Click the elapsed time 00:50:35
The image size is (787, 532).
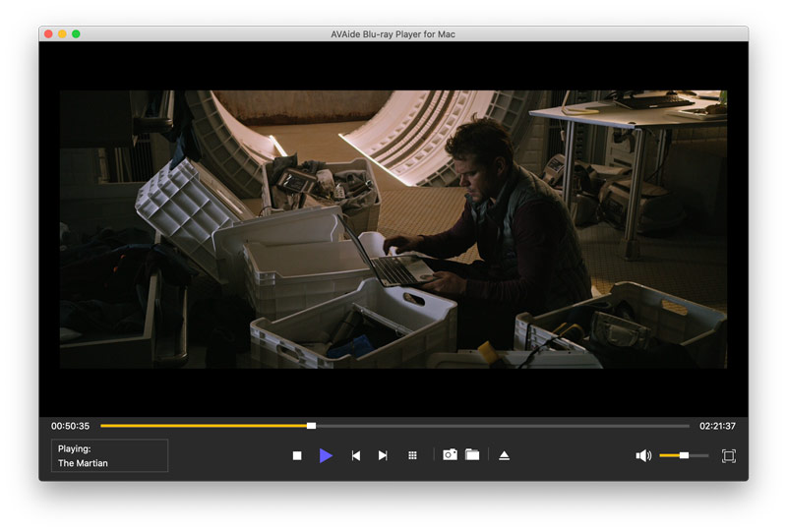click(x=70, y=426)
